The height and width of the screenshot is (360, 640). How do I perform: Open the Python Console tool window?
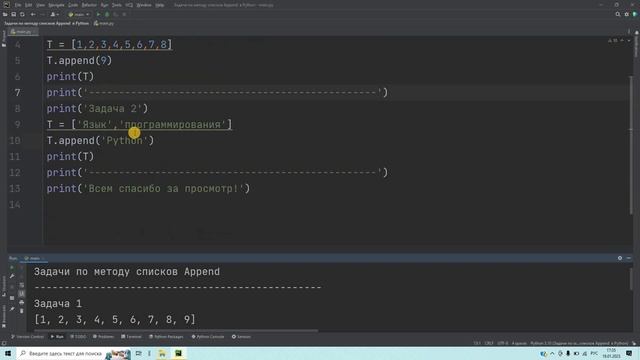pos(208,337)
